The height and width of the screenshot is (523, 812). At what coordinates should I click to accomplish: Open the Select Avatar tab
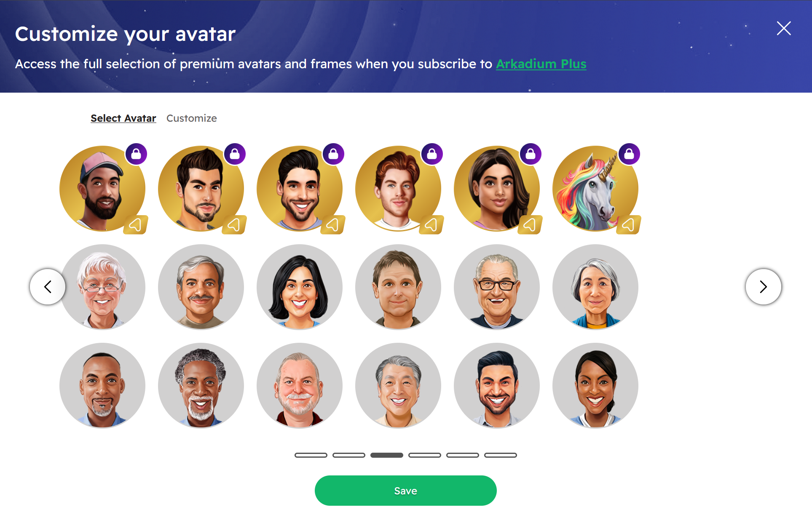coord(123,118)
